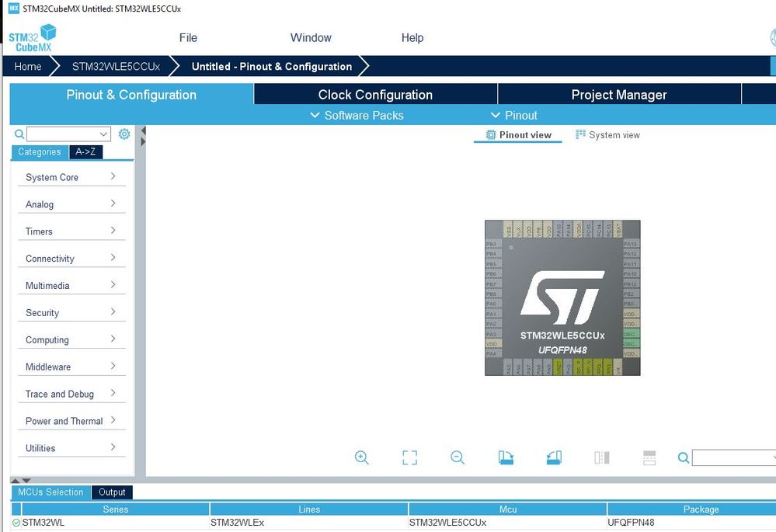This screenshot has height=532, width=776.
Task: Click the search icon in the categories panel
Action: [x=19, y=134]
